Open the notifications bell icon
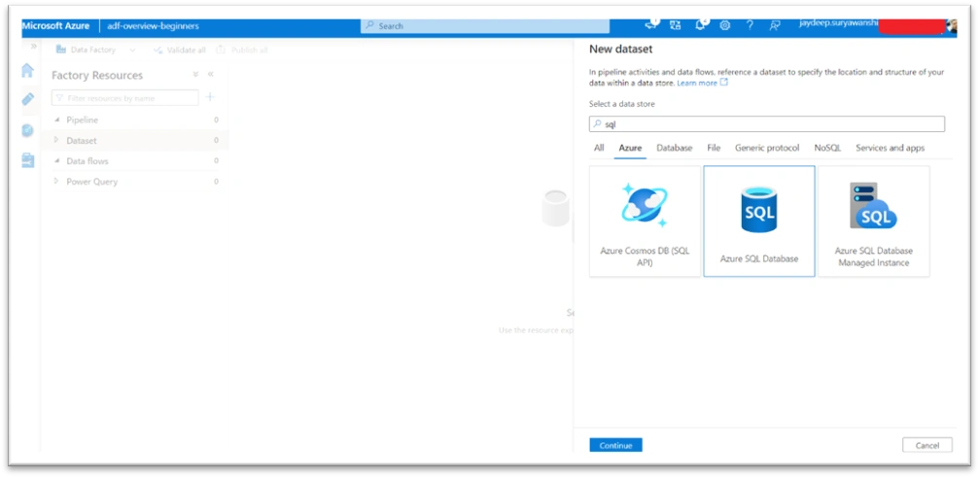980x478 pixels. tap(701, 25)
